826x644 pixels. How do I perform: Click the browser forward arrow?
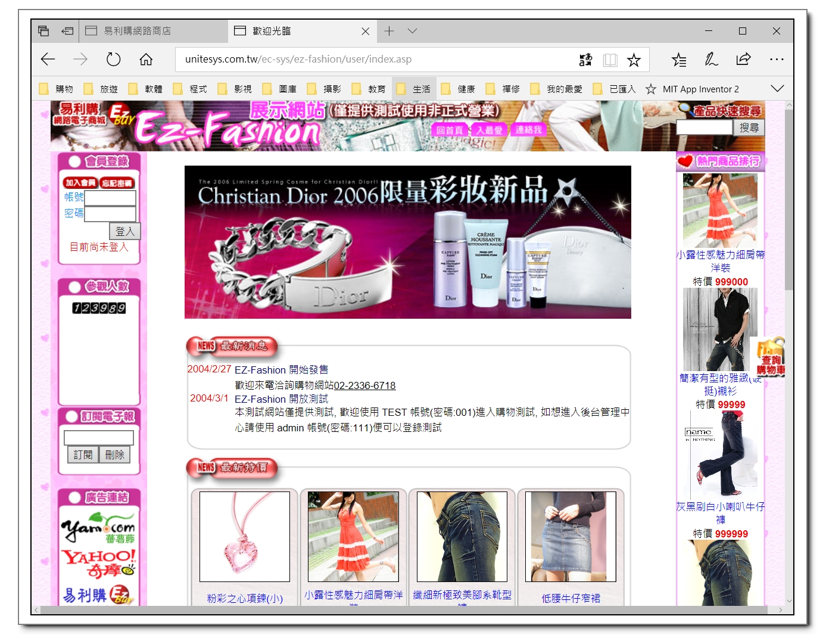click(x=80, y=59)
